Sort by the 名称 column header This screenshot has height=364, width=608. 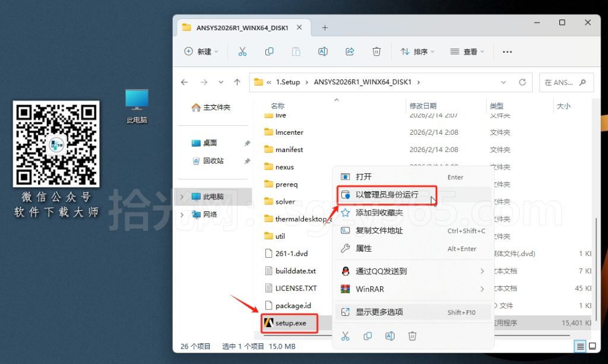click(278, 106)
